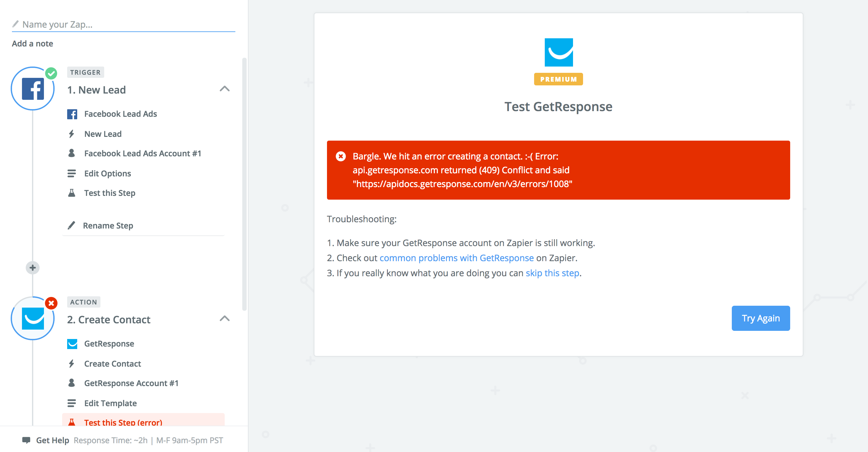Click the error X icon in red banner
The image size is (868, 452).
pos(341,156)
